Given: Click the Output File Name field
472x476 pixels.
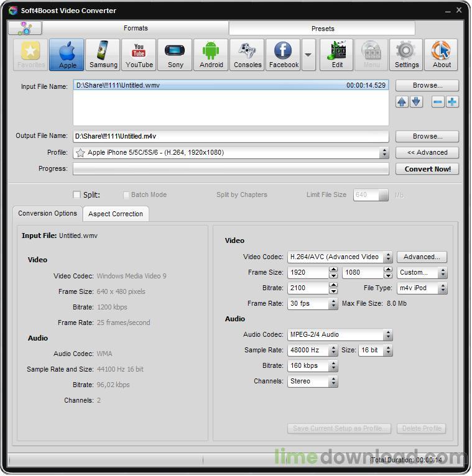Looking at the screenshot, I should [x=230, y=136].
